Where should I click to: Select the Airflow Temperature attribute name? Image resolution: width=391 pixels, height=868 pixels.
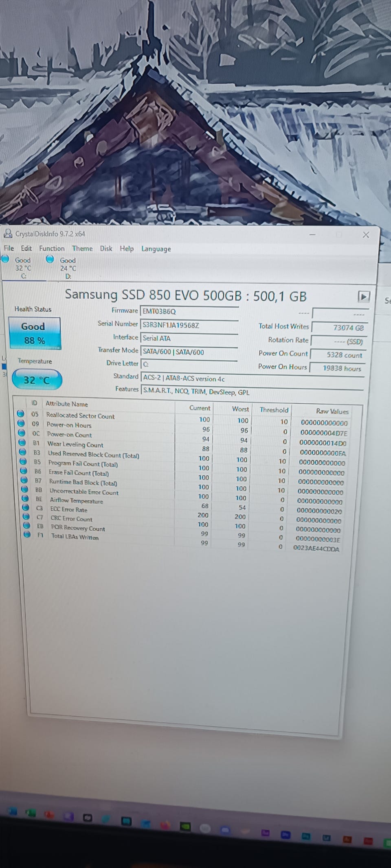(77, 501)
